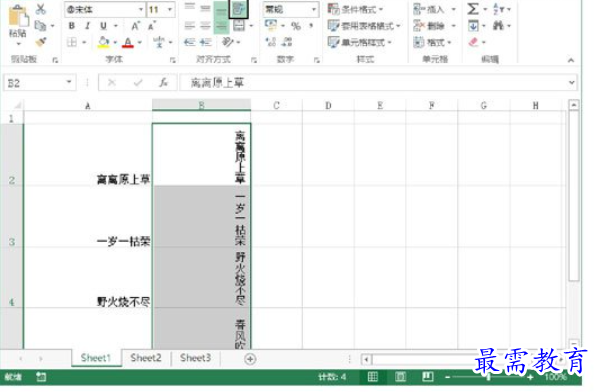
Task: Expand the Name Box dropdown for B2
Action: click(x=69, y=82)
